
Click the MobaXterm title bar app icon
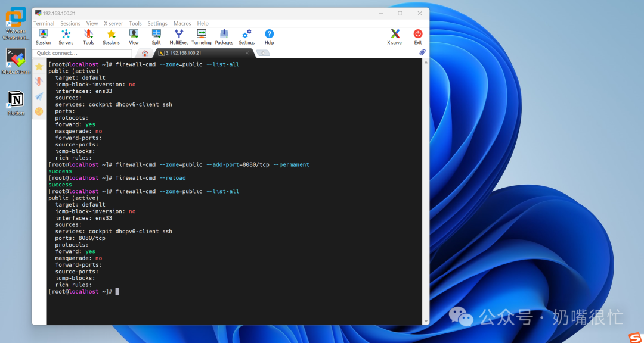(x=38, y=13)
